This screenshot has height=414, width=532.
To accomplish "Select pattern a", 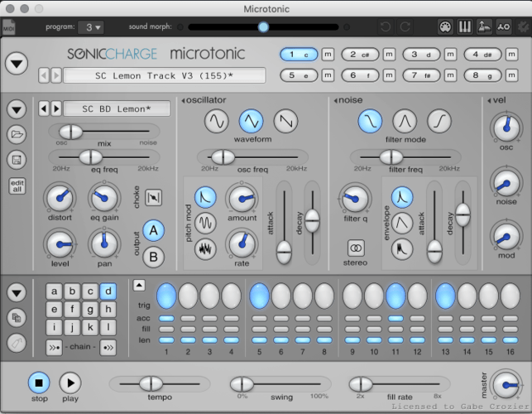I will (x=55, y=291).
